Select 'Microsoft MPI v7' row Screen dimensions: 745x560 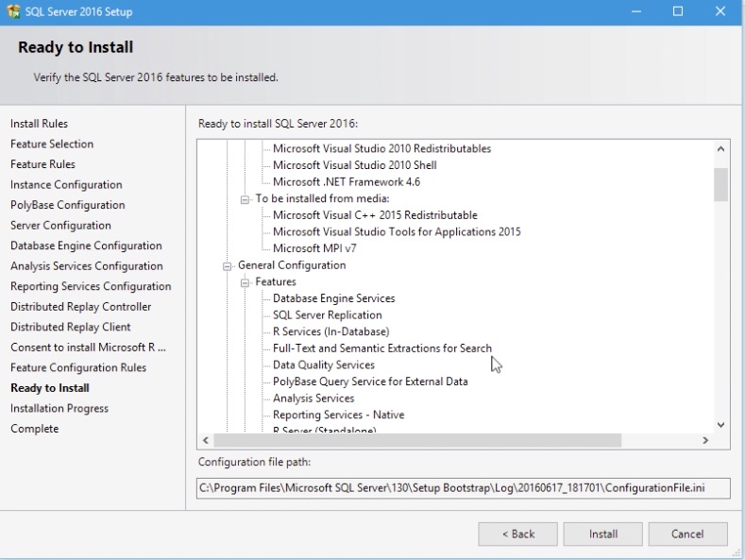314,248
